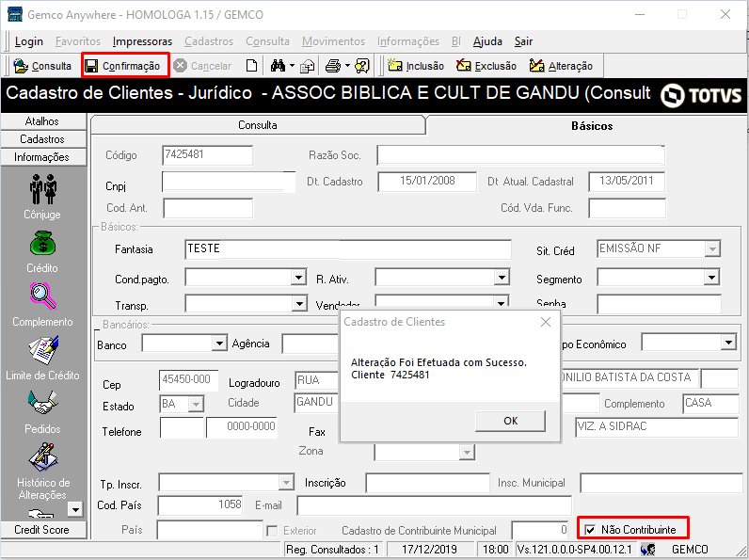
Task: Click the Credit Score sidebar button
Action: (43, 530)
